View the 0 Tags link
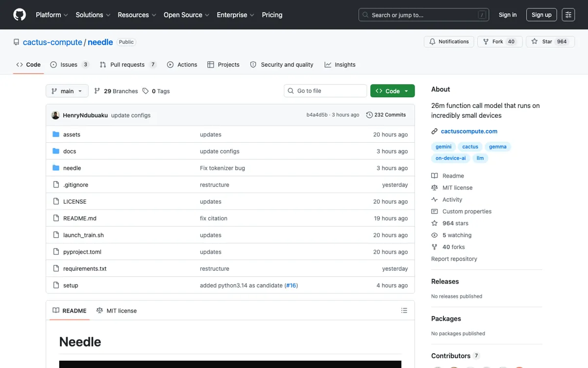 coord(156,91)
